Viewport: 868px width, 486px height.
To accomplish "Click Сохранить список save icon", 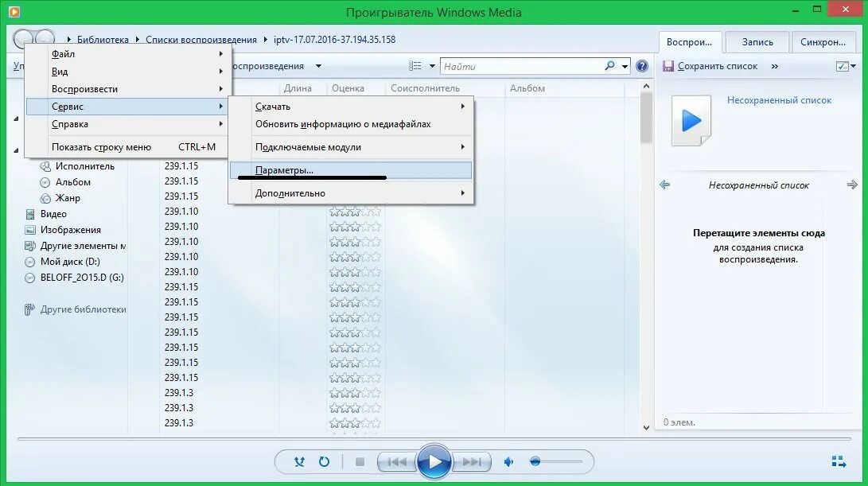I will coord(668,67).
